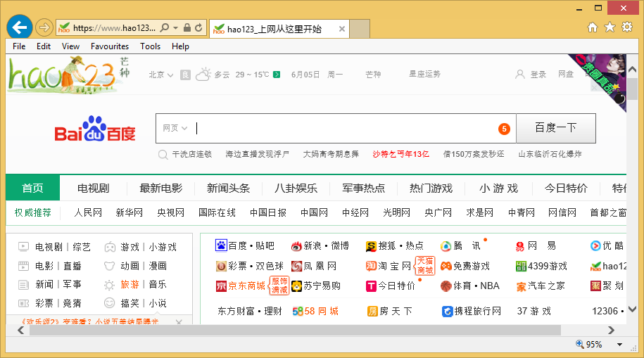Click the vertical scrollbar up arrow
Screen dimensions: 644x358
click(x=633, y=69)
